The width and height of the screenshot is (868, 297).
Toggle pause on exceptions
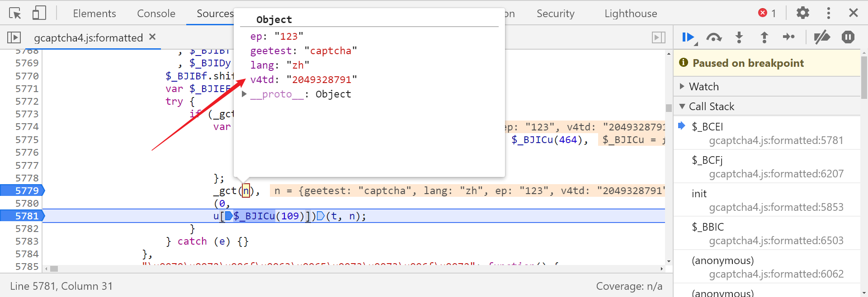848,37
